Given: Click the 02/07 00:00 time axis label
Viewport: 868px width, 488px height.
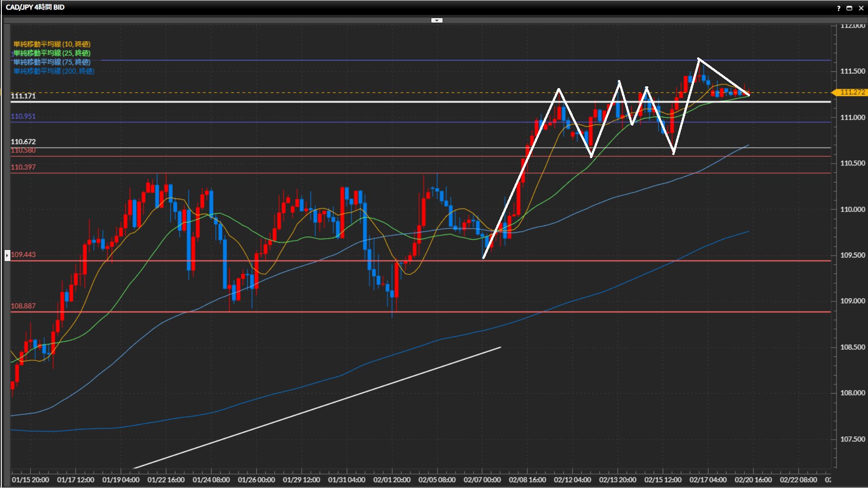Looking at the screenshot, I should coord(482,479).
